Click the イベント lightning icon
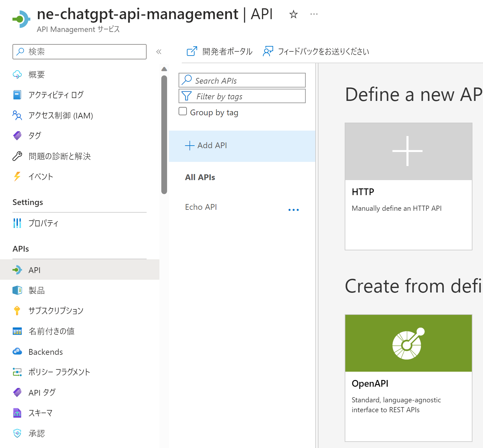This screenshot has width=483, height=448. coord(17,177)
